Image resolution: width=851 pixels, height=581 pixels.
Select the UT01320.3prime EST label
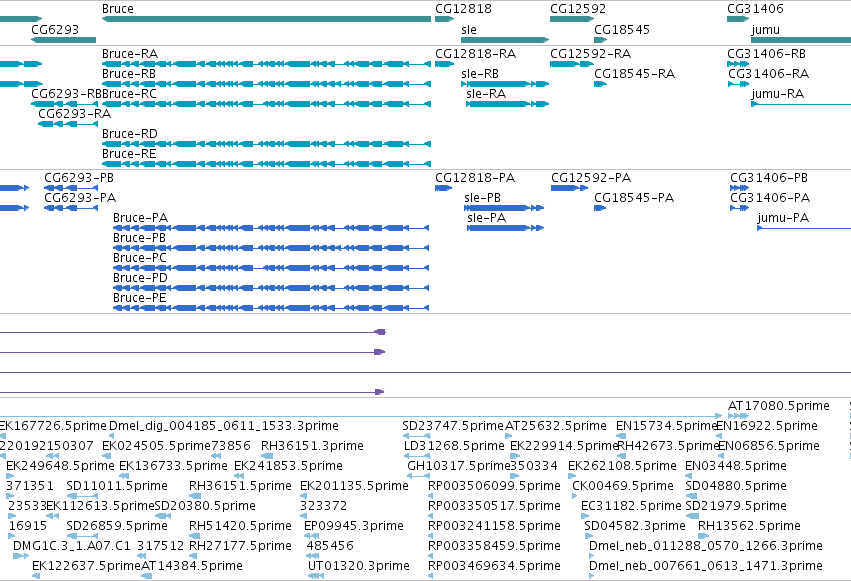(359, 566)
